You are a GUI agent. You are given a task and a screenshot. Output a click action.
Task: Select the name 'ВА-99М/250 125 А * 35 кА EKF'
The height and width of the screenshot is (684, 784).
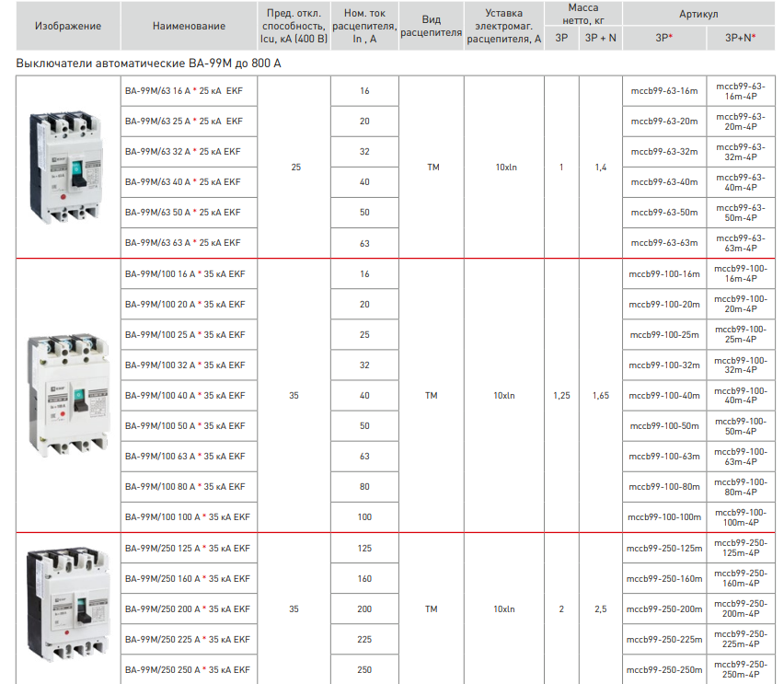[x=188, y=549]
